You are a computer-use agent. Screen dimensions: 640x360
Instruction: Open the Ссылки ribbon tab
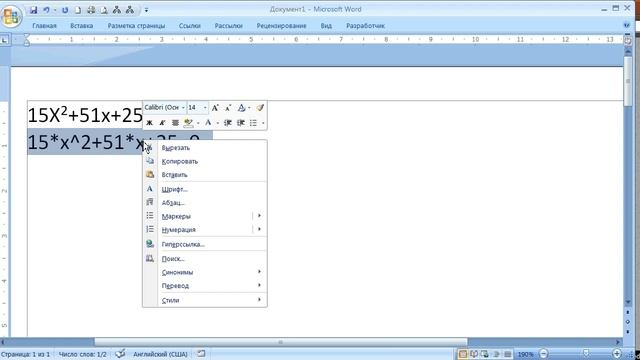pyautogui.click(x=190, y=26)
